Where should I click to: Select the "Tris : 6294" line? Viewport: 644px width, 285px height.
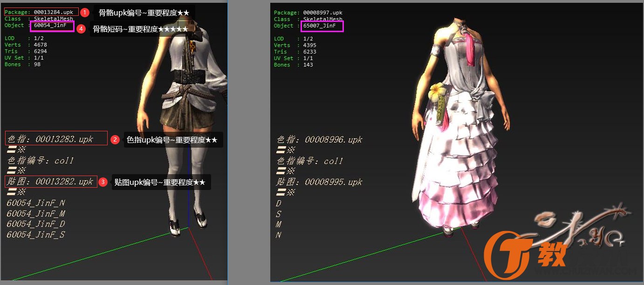click(26, 51)
